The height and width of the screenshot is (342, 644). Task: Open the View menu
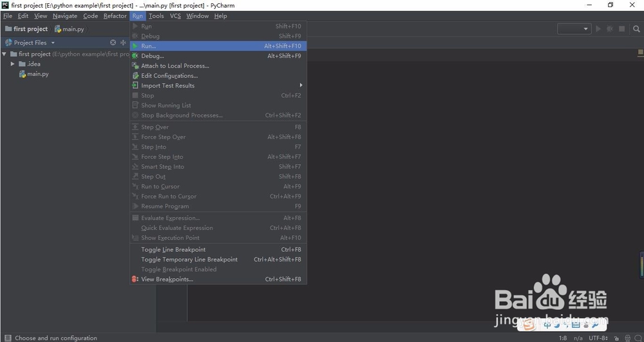point(40,16)
